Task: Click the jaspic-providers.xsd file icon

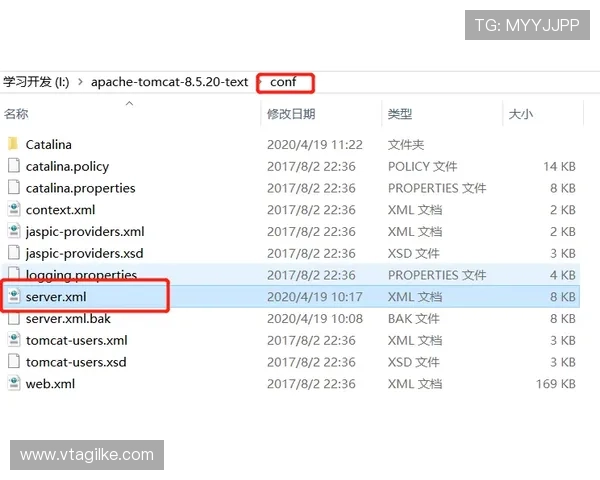Action: (x=14, y=253)
